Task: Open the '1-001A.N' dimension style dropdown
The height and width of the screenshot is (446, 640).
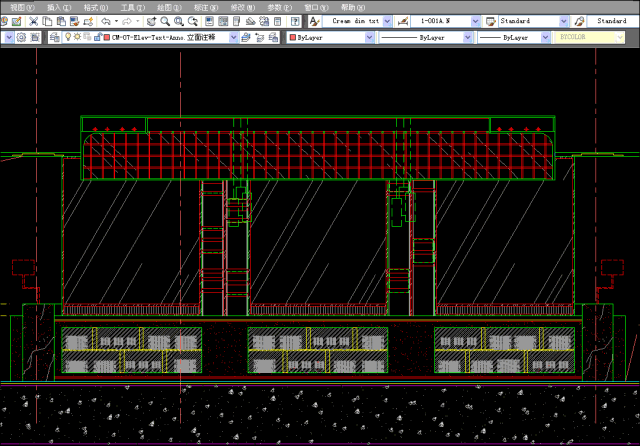Action: tap(475, 21)
